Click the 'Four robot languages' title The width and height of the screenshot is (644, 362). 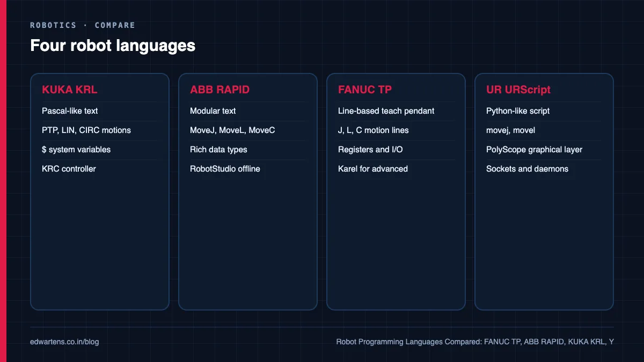(x=113, y=45)
